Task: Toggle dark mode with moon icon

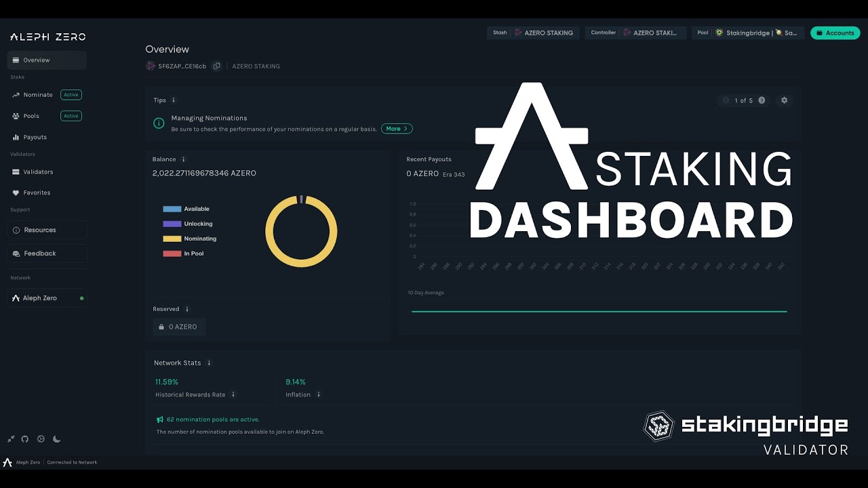Action: [x=57, y=439]
